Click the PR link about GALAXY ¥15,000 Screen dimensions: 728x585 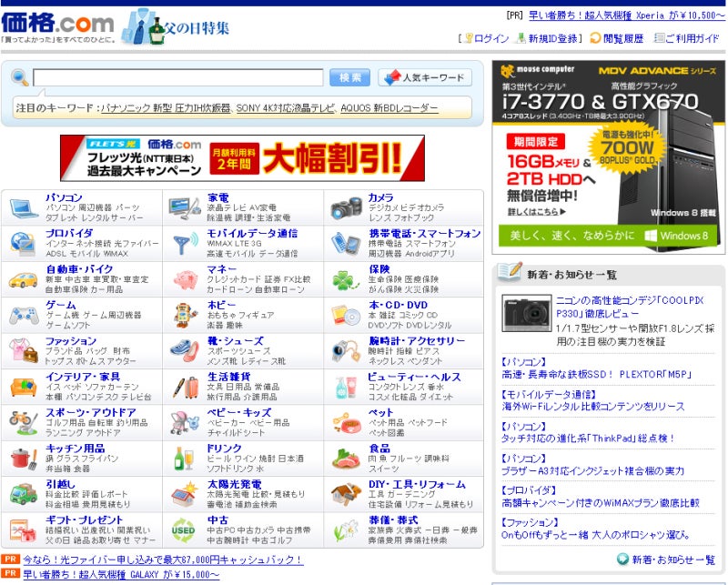(x=121, y=575)
